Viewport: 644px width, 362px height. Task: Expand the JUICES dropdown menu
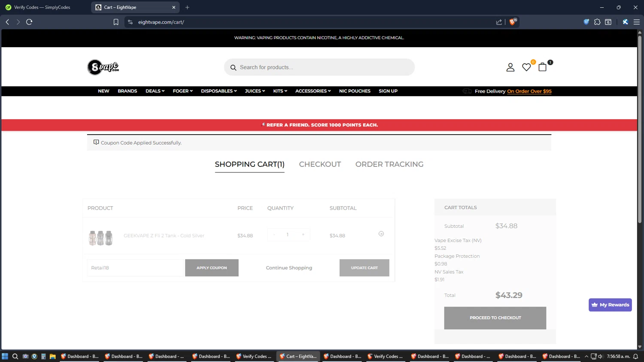255,91
